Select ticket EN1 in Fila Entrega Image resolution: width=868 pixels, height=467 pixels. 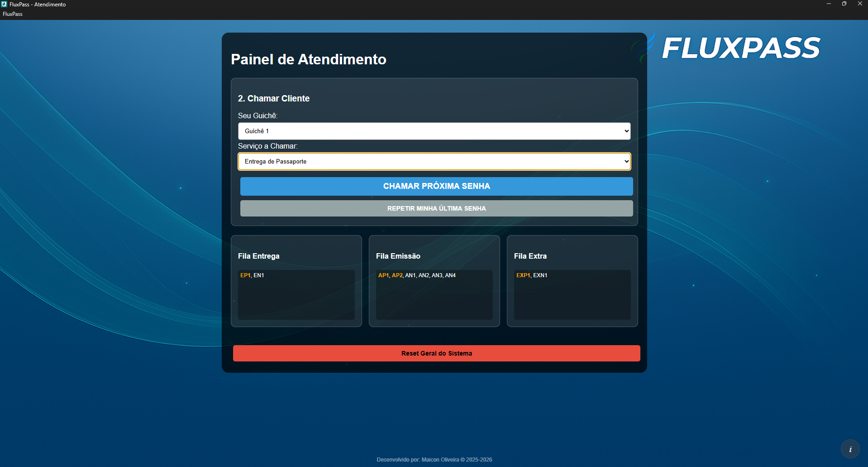[258, 275]
